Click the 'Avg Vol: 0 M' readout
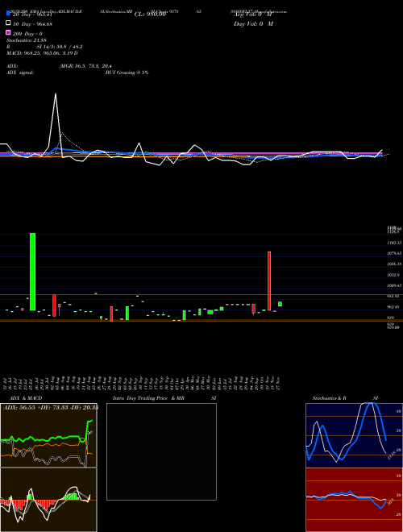403x532 pixels. point(253,15)
